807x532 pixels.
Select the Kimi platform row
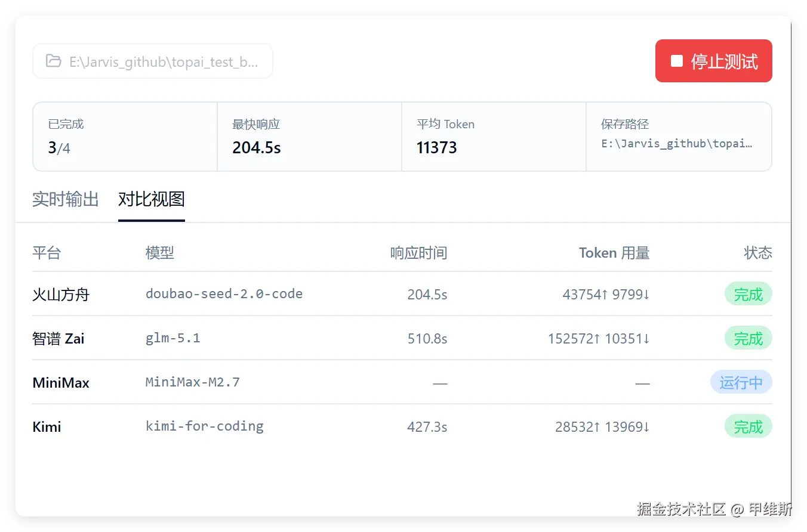402,426
